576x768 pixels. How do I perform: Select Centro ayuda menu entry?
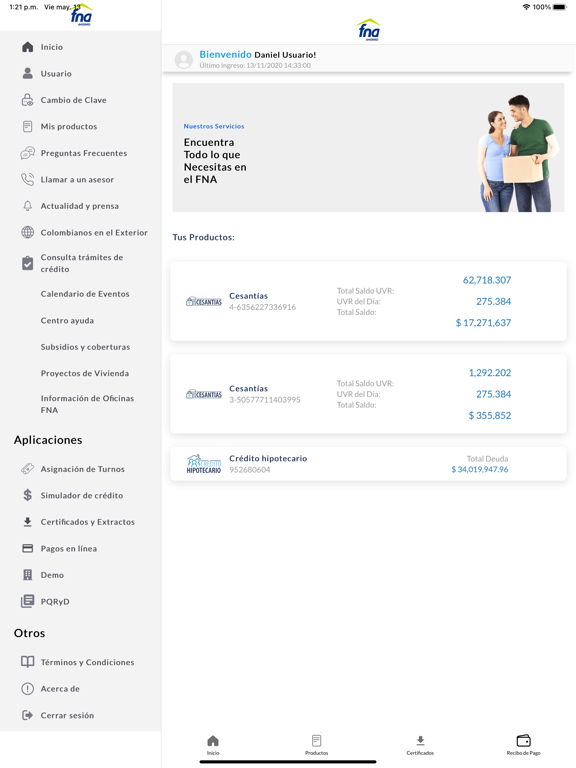tap(67, 320)
